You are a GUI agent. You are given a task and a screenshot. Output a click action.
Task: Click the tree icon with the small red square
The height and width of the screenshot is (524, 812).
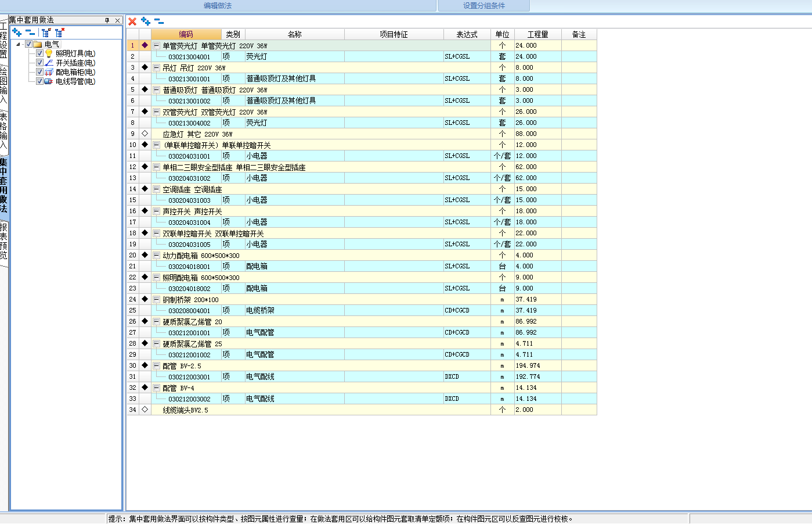tap(46, 33)
